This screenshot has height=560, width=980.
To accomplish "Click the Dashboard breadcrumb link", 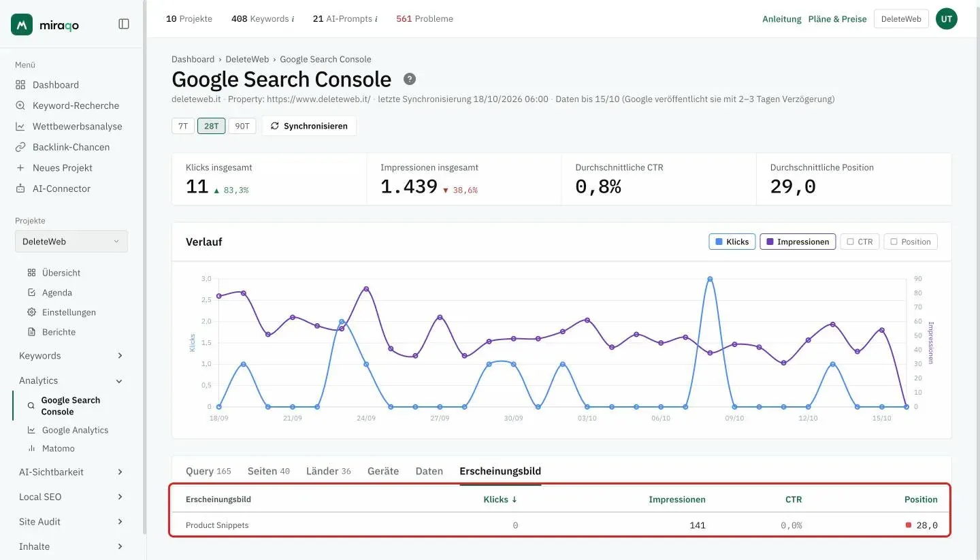I will 193,59.
